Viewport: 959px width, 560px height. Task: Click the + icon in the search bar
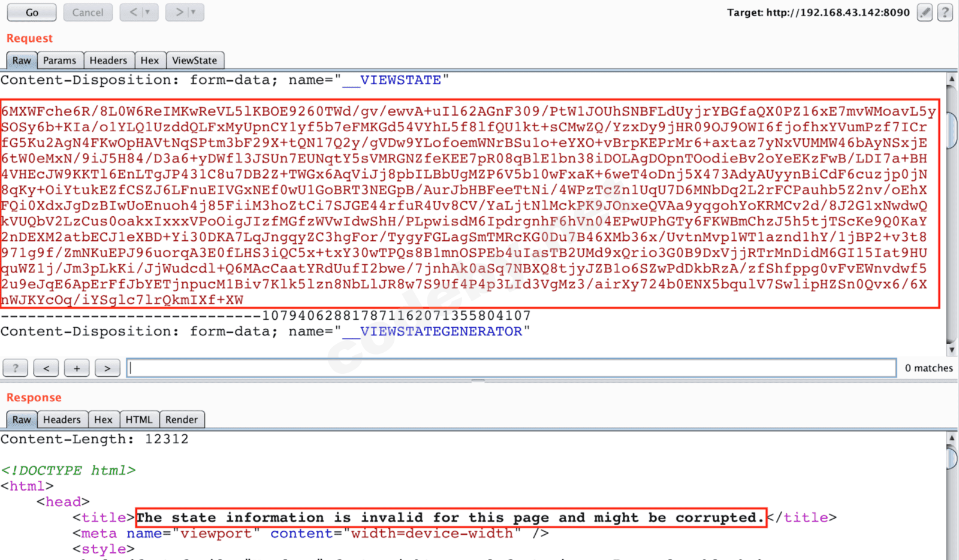pos(77,368)
